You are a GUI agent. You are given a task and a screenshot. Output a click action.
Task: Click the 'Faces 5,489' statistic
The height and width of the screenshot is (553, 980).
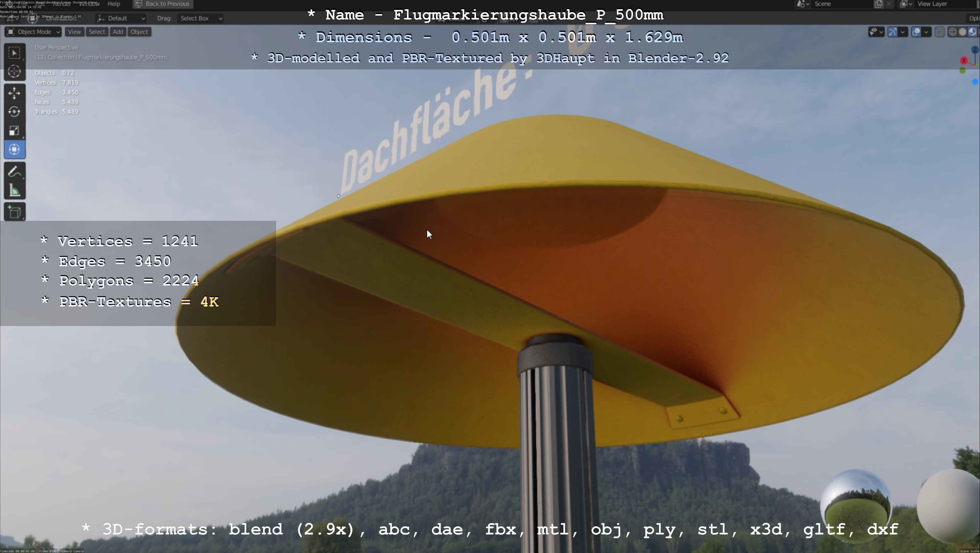pyautogui.click(x=56, y=102)
